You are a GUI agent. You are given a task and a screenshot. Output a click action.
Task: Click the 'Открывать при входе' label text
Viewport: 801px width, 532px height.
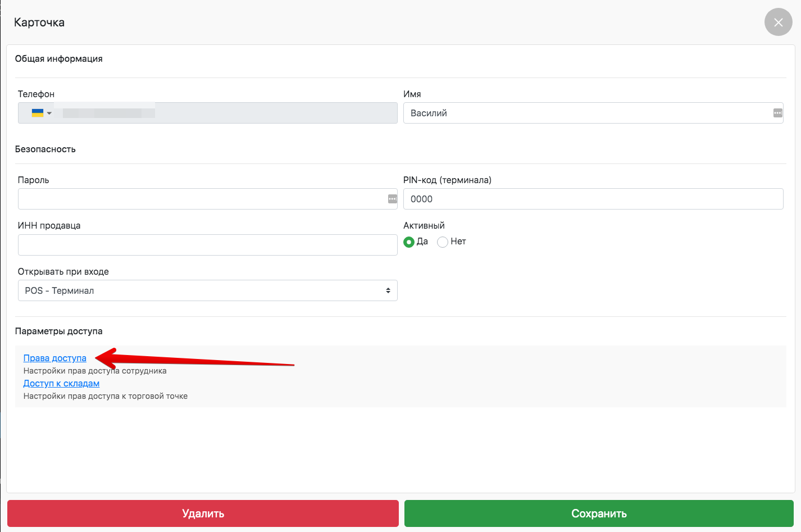63,271
